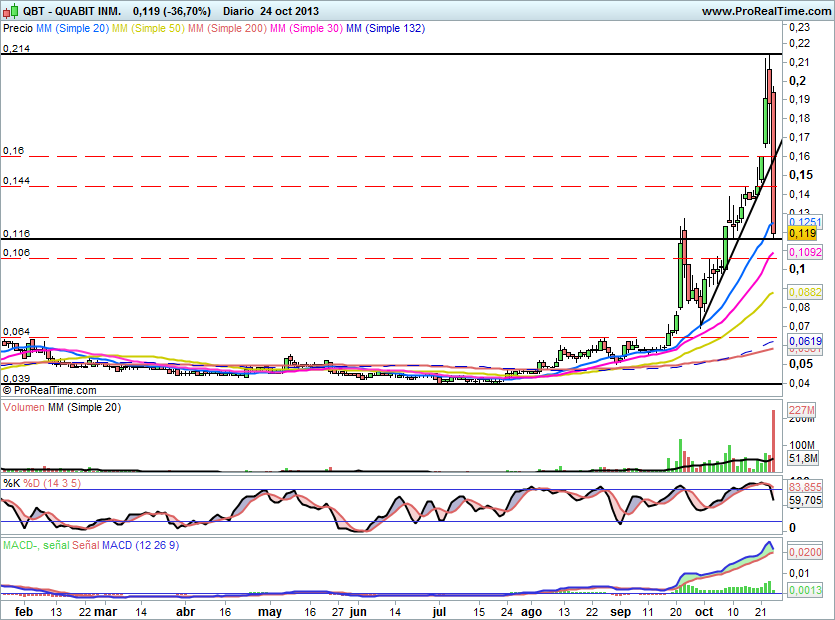Click the 227M volume value tag

pyautogui.click(x=803, y=410)
